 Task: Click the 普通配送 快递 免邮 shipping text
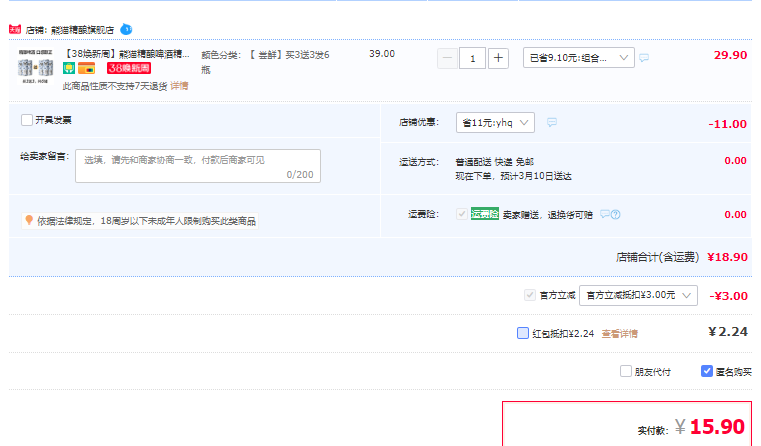point(495,162)
